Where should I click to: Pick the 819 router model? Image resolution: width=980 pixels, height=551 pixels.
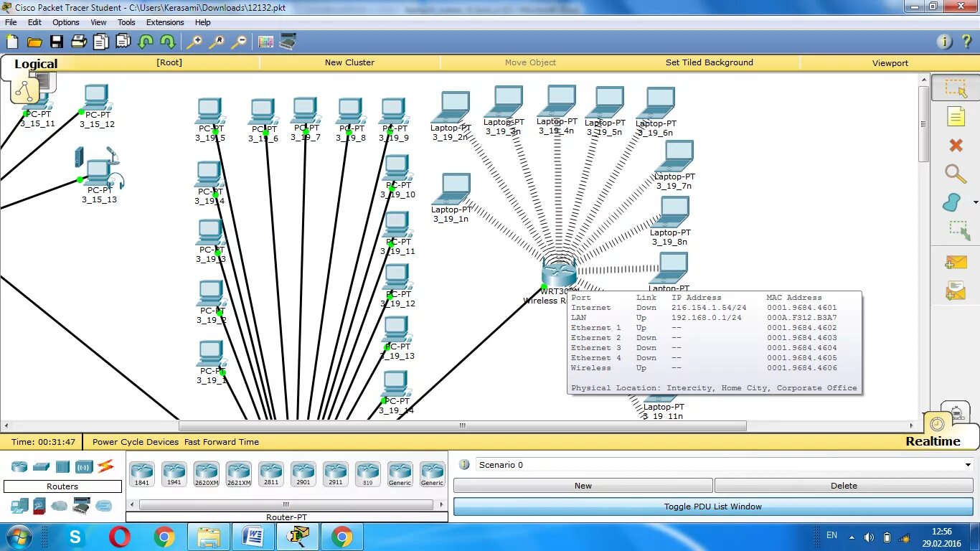click(368, 474)
